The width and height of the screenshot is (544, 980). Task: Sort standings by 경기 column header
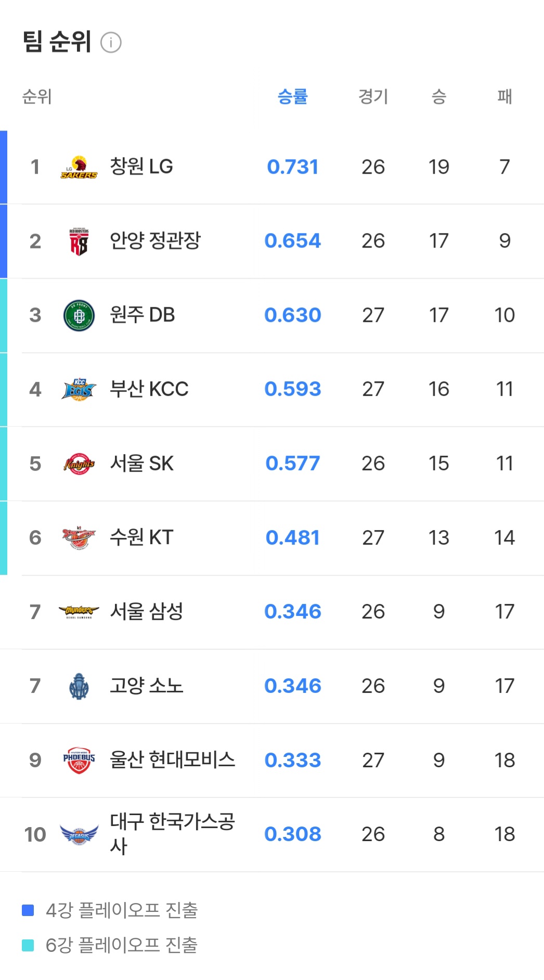[373, 96]
